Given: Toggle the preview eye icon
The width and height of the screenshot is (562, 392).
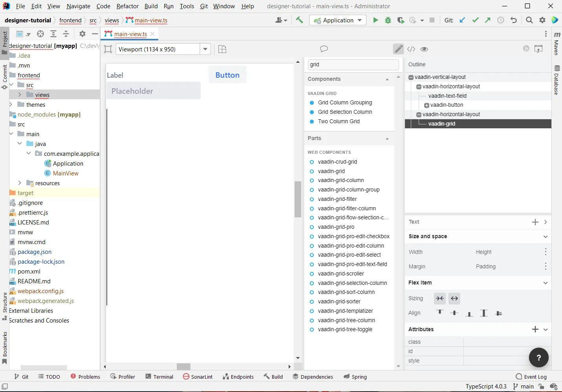Looking at the screenshot, I should [x=424, y=49].
